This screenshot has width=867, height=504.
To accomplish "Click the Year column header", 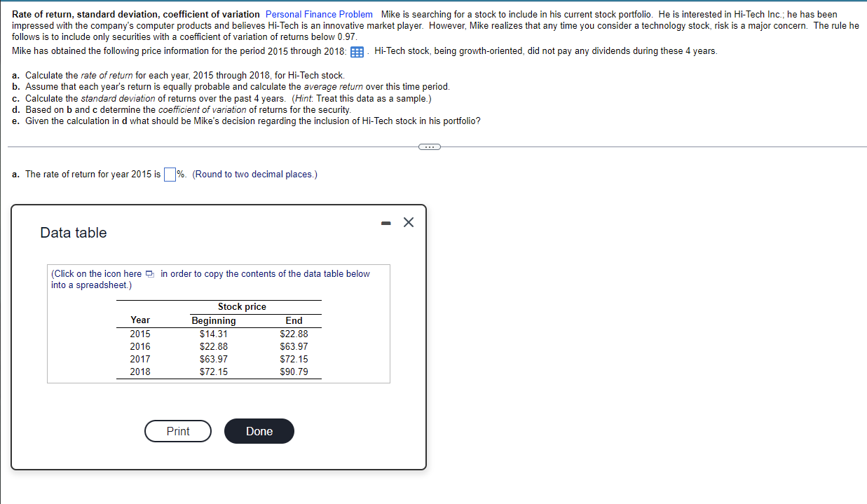I will tap(140, 320).
